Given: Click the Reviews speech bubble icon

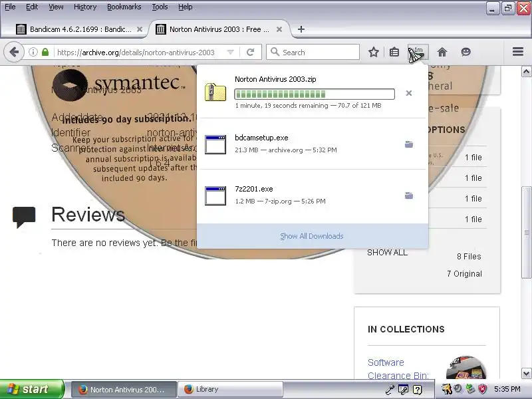Looking at the screenshot, I should (24, 217).
